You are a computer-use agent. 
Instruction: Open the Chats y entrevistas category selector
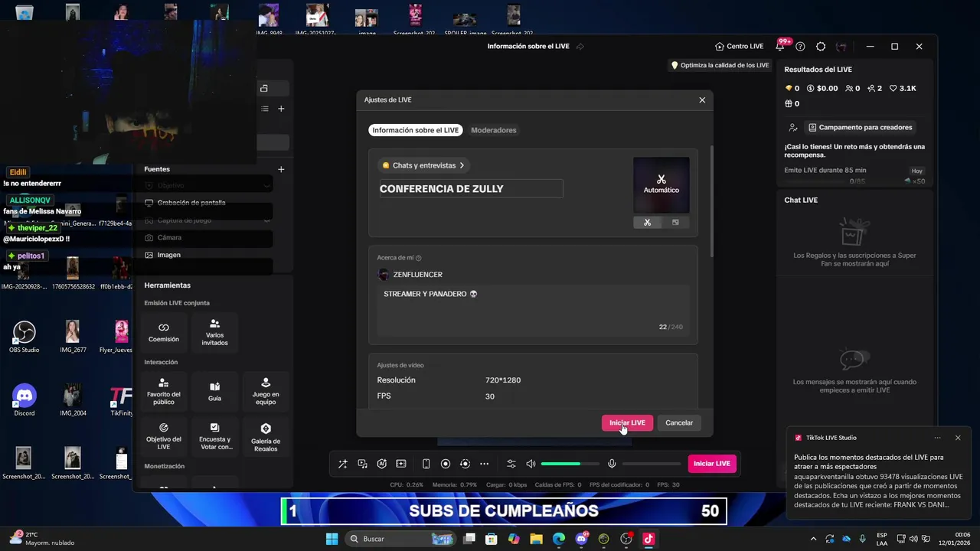pyautogui.click(x=423, y=165)
